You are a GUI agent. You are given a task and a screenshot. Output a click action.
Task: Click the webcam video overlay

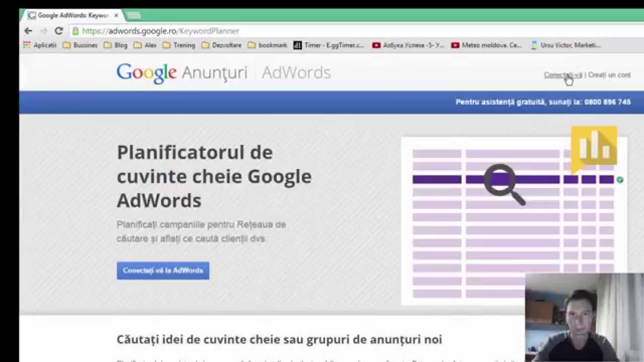(584, 318)
